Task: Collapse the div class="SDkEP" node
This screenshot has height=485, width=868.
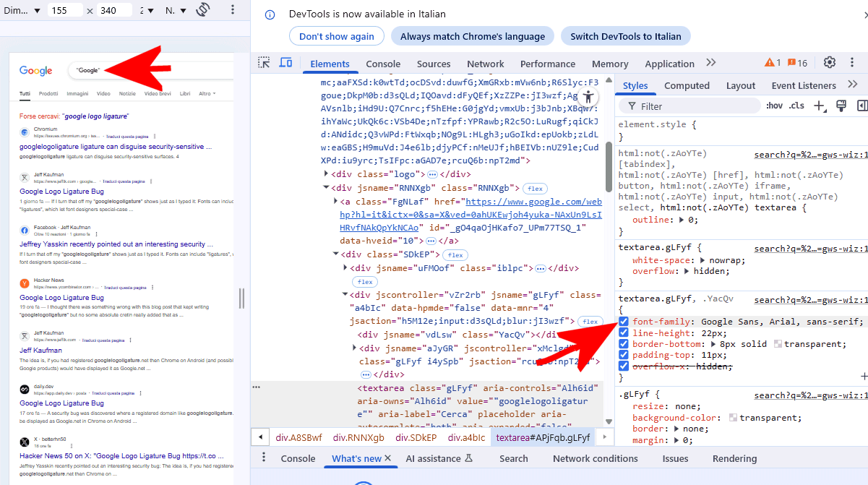Action: point(335,254)
